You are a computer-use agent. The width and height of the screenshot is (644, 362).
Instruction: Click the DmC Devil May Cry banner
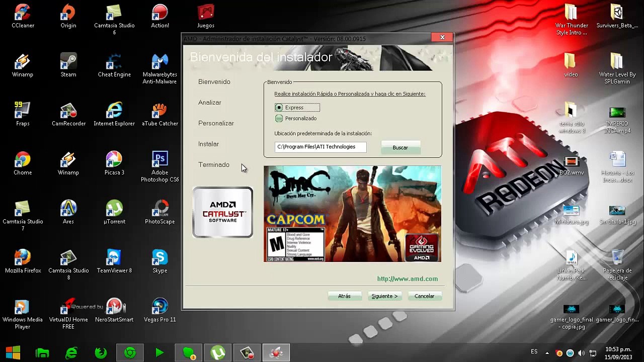(x=352, y=214)
